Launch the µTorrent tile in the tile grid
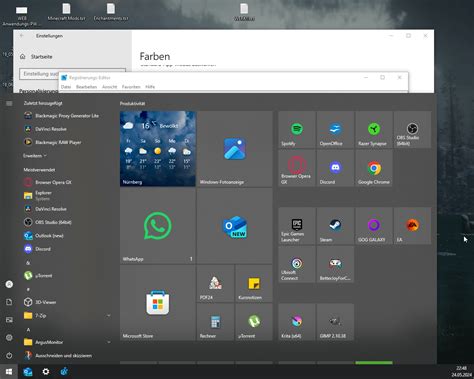The image size is (474, 379). tap(254, 322)
